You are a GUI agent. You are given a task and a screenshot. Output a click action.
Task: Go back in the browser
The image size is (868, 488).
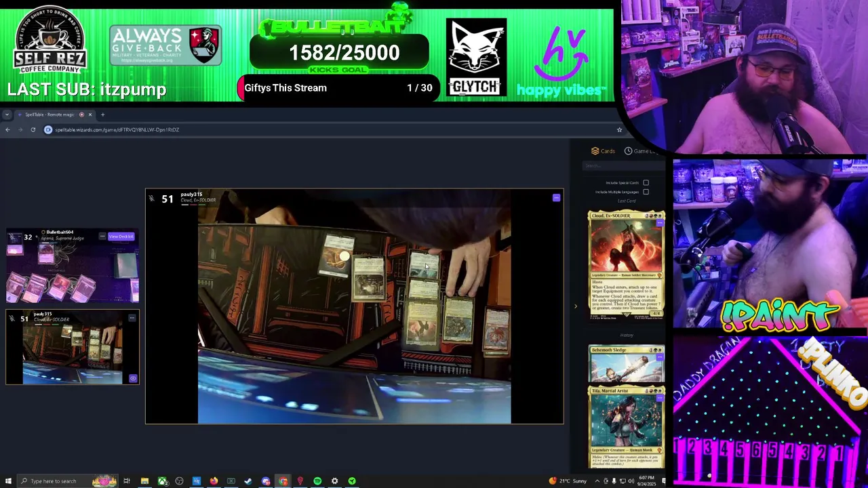(7, 129)
